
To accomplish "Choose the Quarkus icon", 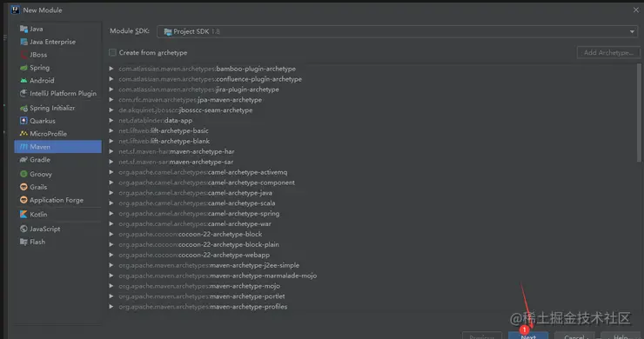I will 23,121.
